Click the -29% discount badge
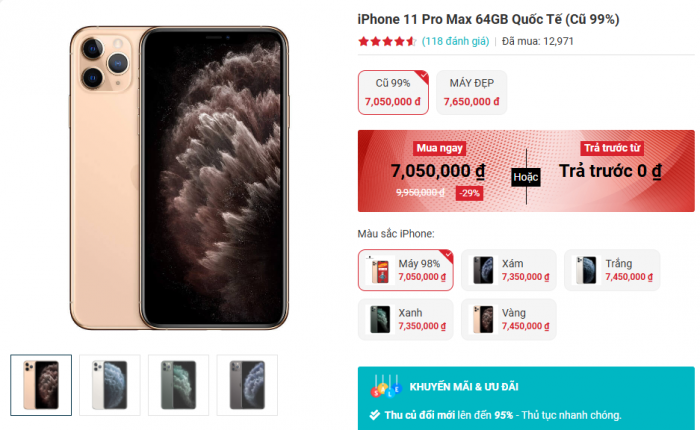This screenshot has width=700, height=430. 469,193
